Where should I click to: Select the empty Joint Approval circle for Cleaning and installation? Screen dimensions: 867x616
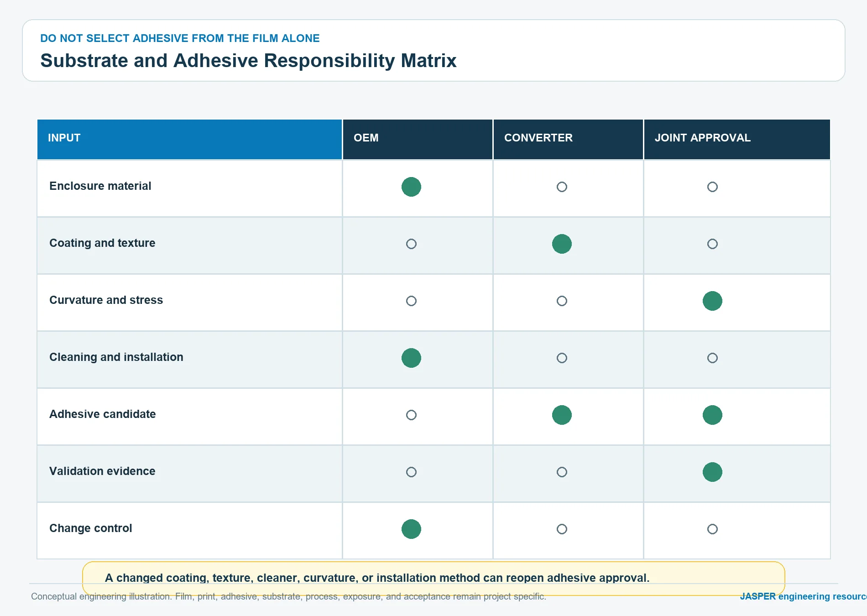point(712,358)
